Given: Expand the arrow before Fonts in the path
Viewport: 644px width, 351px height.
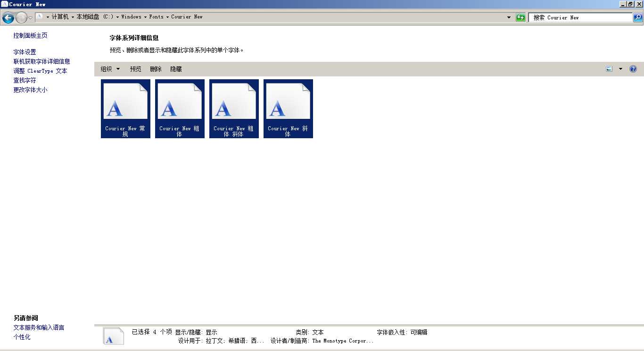Looking at the screenshot, I should tap(146, 17).
